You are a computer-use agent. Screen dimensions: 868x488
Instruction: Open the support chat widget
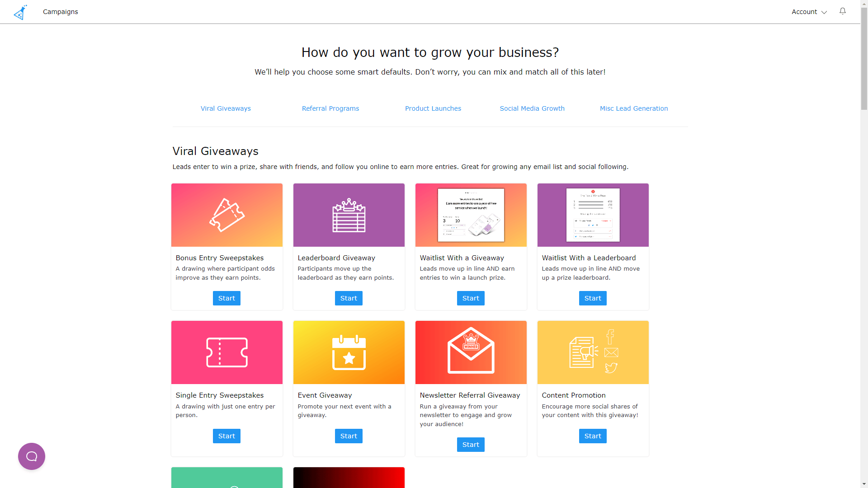[32, 456]
